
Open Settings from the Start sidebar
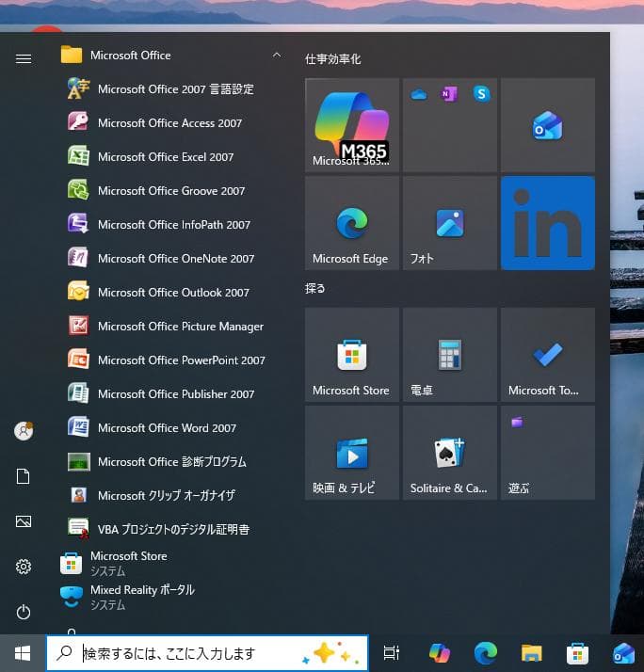[24, 567]
